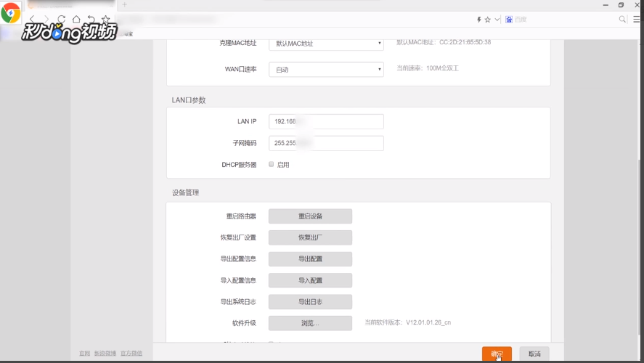The height and width of the screenshot is (363, 644).
Task: Cancel changes with the 取消 button
Action: tap(534, 354)
